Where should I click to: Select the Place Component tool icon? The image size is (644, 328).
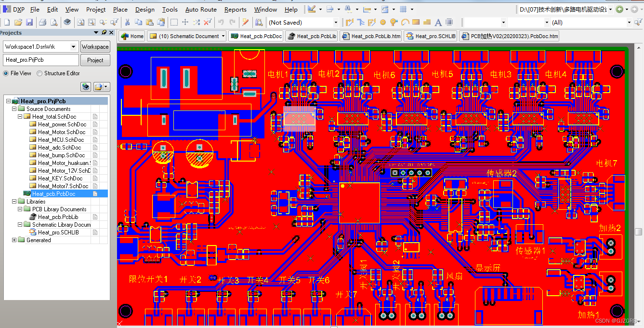pos(449,22)
